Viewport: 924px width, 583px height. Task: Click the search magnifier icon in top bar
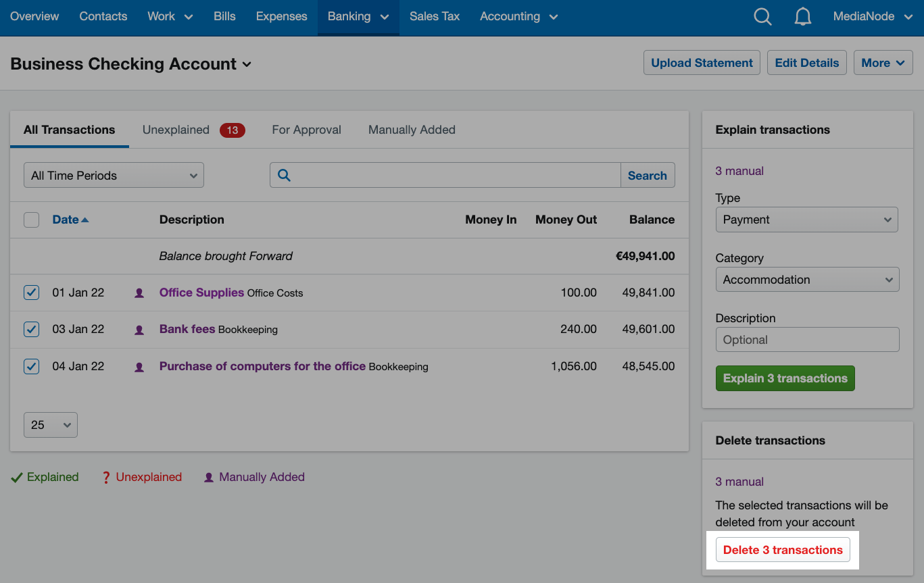click(762, 17)
